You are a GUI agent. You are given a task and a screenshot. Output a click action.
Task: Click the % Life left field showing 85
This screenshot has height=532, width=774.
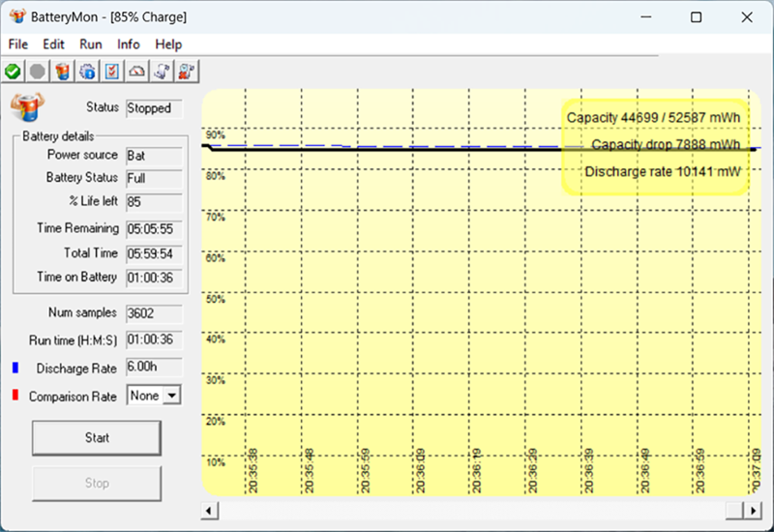pyautogui.click(x=154, y=202)
